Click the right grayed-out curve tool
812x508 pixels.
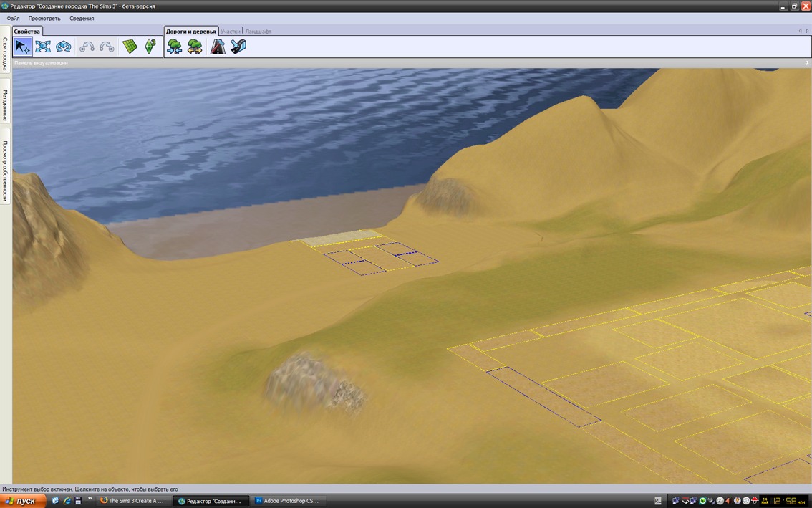click(x=107, y=47)
